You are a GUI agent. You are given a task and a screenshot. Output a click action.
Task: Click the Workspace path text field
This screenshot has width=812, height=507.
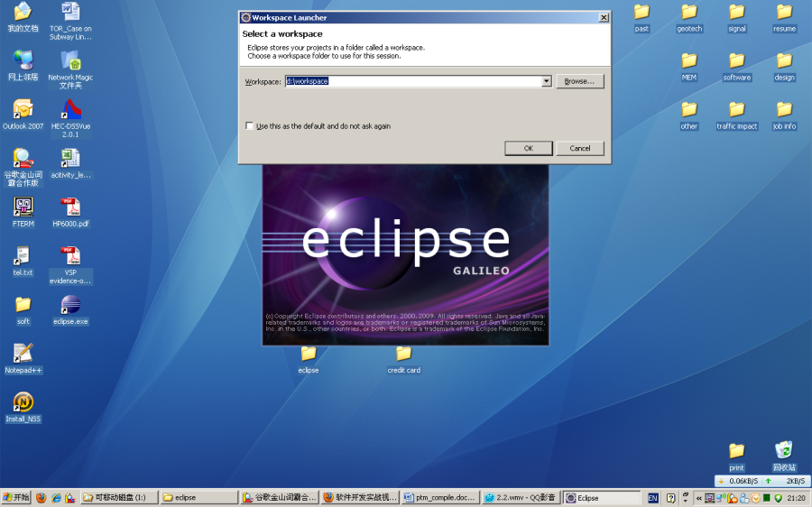pos(413,81)
